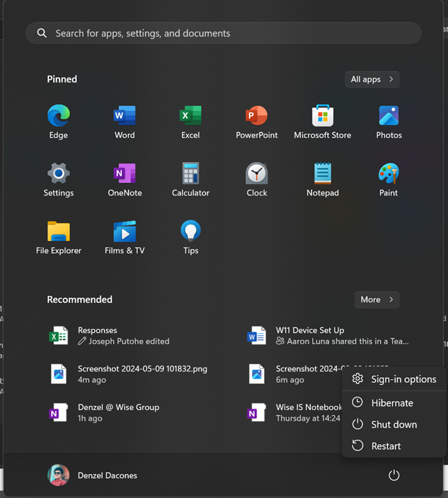Open the Microsoft Store
Viewport: 448px width, 498px height.
point(322,122)
